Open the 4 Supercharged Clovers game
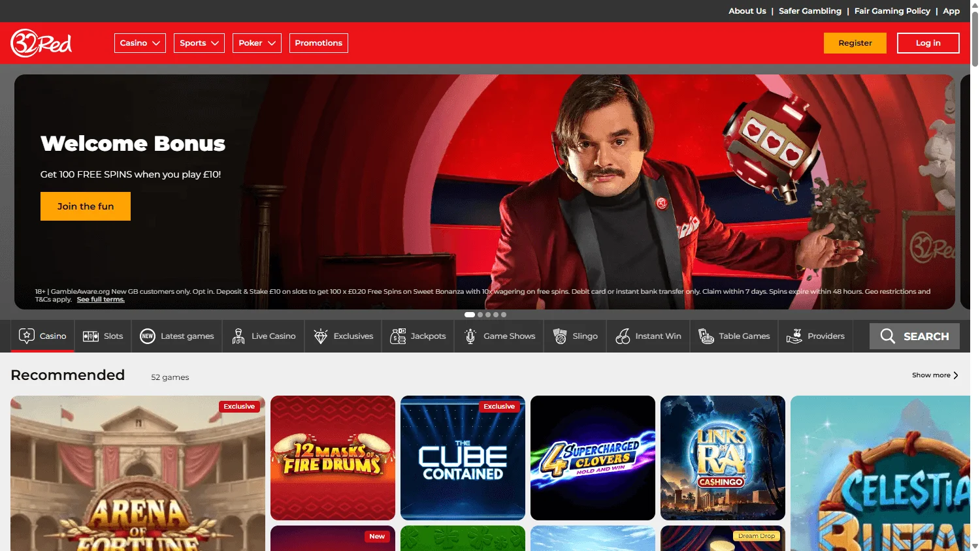The width and height of the screenshot is (980, 551). [593, 458]
